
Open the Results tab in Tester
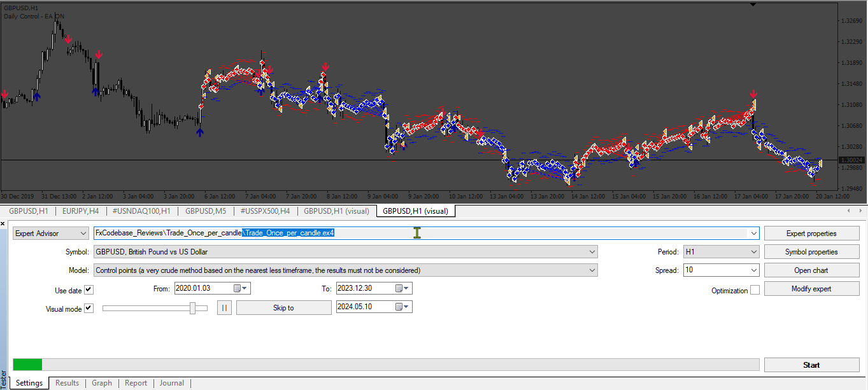click(x=67, y=383)
